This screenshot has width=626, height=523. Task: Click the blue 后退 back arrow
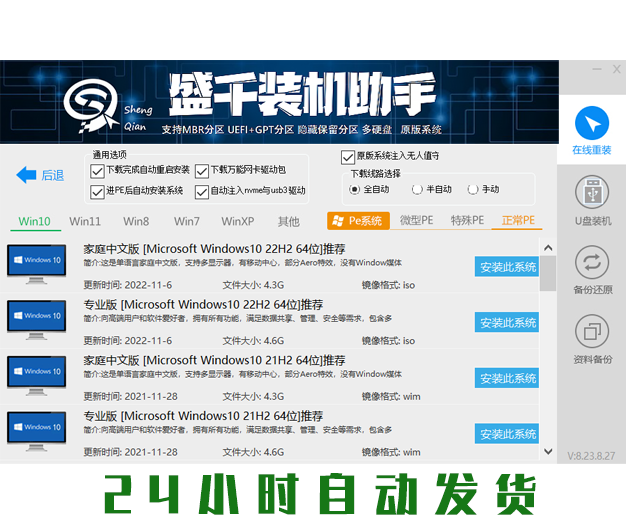point(26,175)
